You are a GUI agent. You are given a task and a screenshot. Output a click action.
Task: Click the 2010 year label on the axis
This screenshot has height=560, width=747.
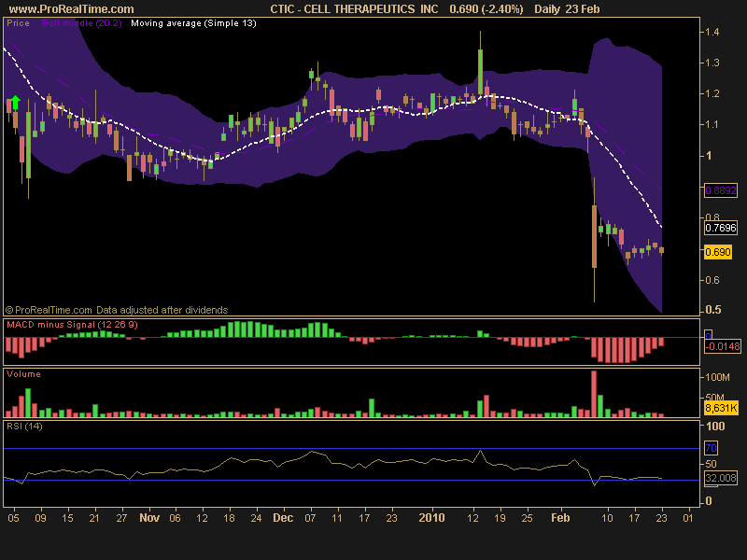[431, 518]
